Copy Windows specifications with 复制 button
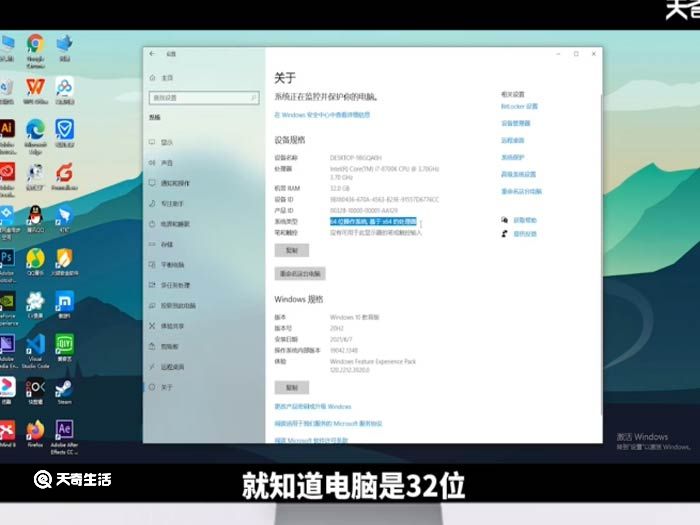 coord(292,388)
